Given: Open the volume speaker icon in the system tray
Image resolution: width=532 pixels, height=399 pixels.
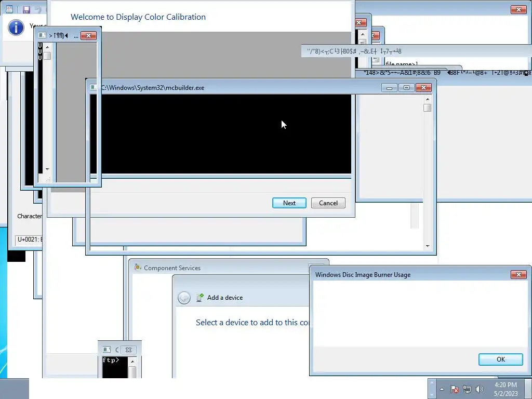Looking at the screenshot, I should point(479,389).
